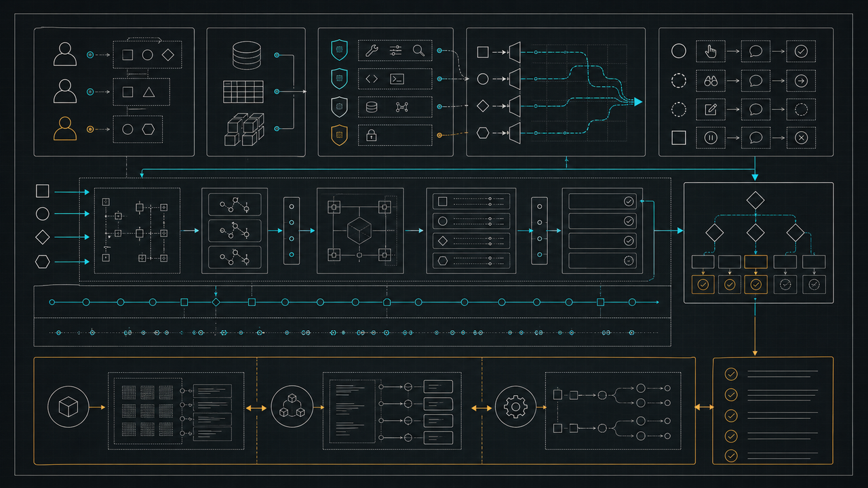The height and width of the screenshot is (488, 868).
Task: Click the binoculars icon
Action: point(711,81)
